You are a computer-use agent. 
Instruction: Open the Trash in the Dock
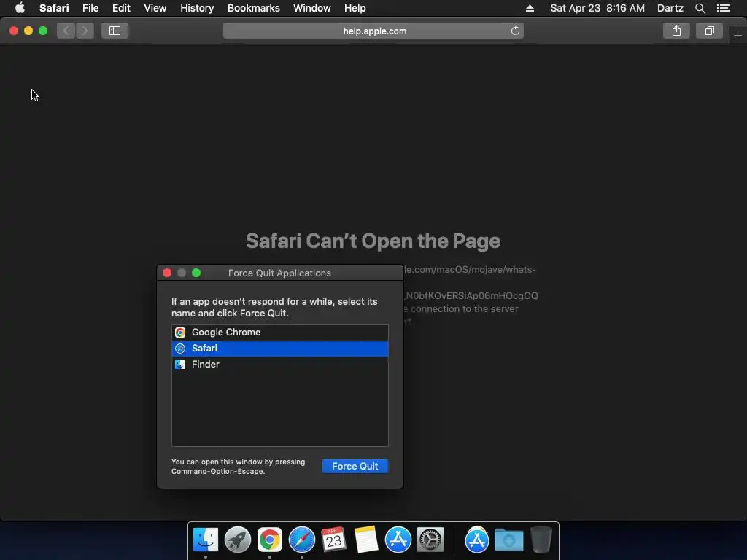click(541, 540)
